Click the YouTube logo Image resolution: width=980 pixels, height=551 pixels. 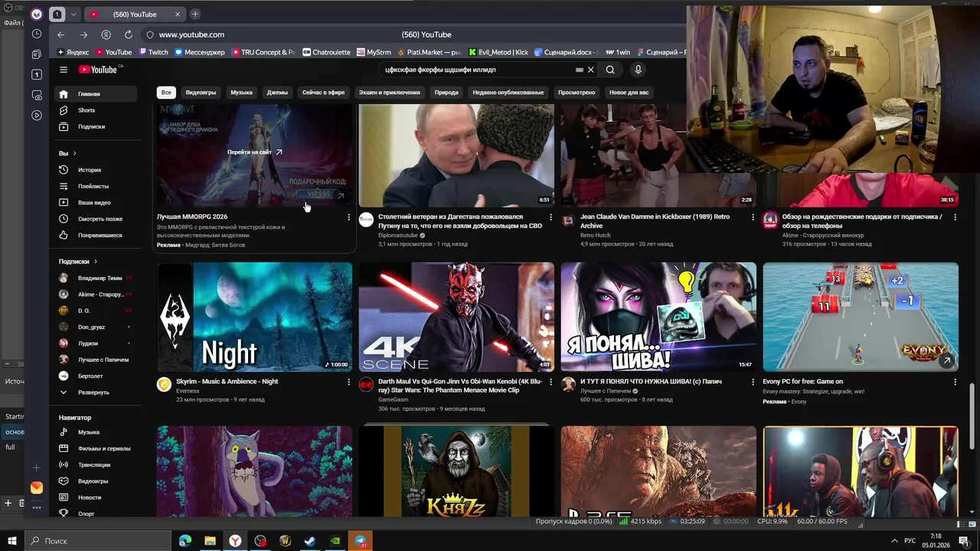coord(97,70)
